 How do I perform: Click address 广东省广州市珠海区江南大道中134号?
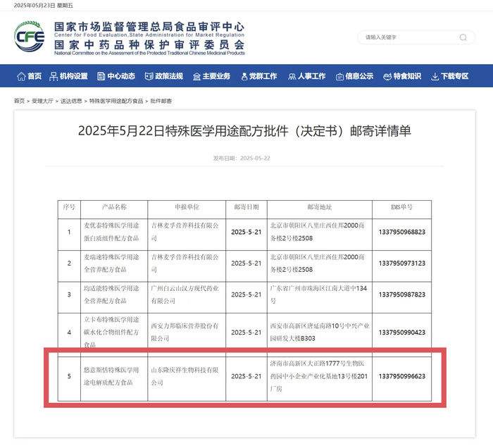(x=318, y=294)
